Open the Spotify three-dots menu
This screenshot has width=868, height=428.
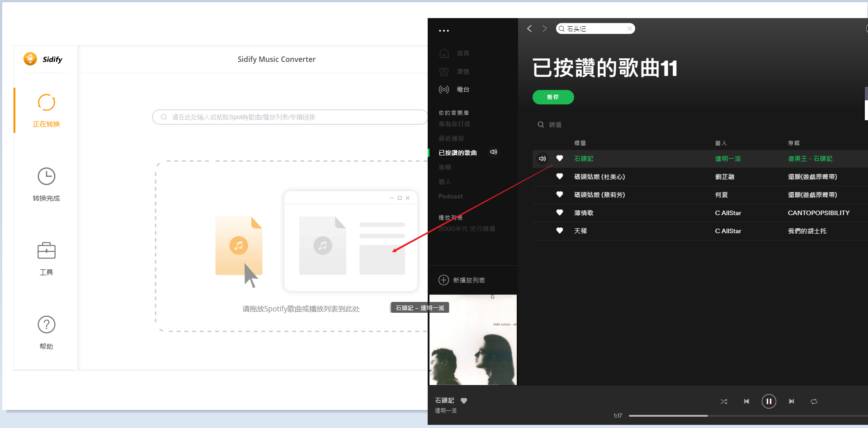[x=444, y=31]
